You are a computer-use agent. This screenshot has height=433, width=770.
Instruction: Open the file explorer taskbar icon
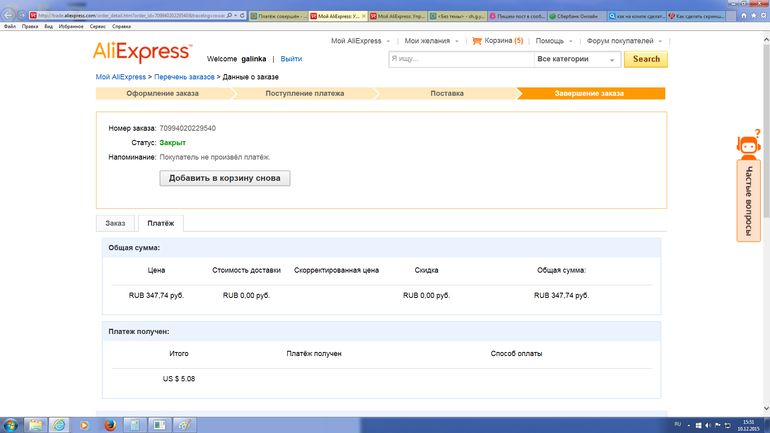pyautogui.click(x=36, y=424)
